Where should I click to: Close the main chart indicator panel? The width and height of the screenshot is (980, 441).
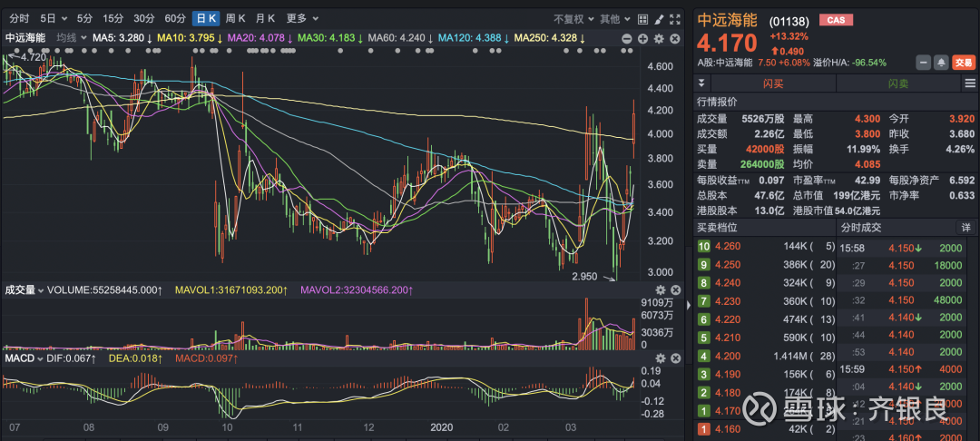(675, 39)
